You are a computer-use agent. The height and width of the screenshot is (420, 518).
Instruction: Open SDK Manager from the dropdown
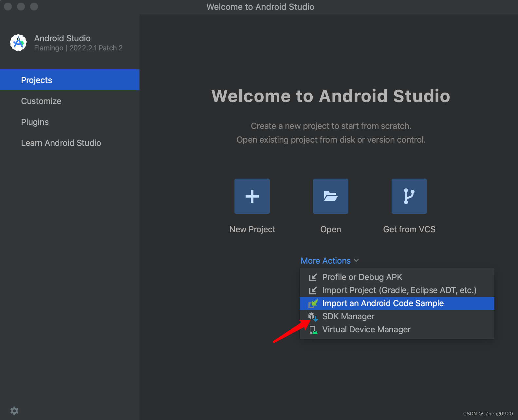397,317
